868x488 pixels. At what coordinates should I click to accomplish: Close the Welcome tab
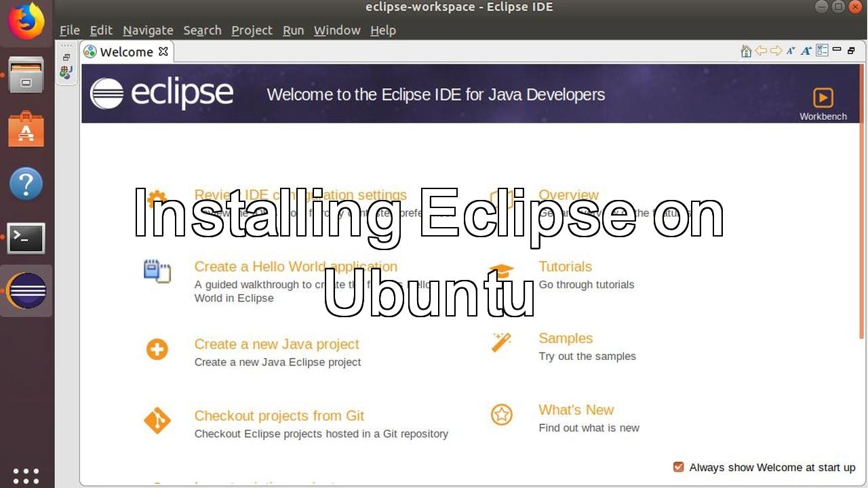click(x=163, y=52)
